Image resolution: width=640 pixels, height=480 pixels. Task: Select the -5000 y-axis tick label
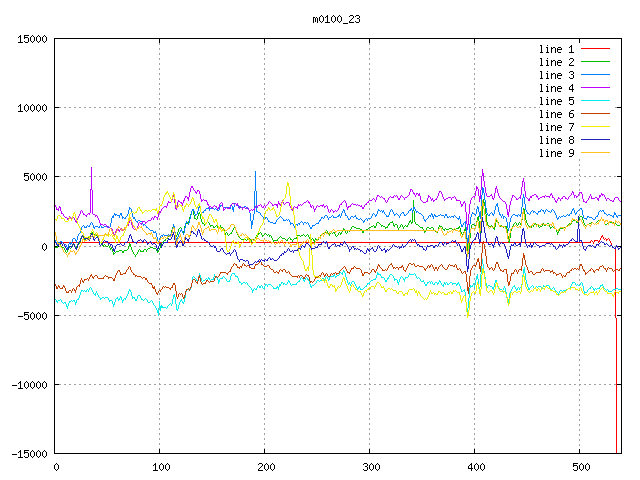32,316
